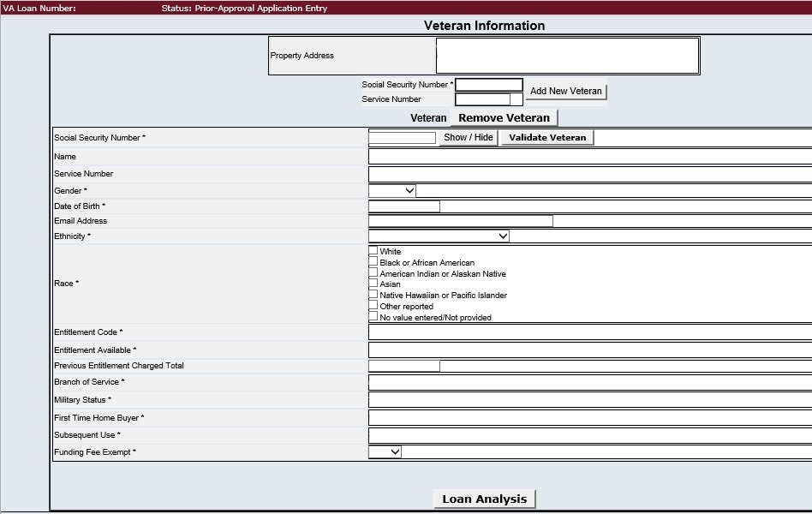This screenshot has width=812, height=514.
Task: Select the Previous Entitlement Charged Total field
Action: [403, 366]
